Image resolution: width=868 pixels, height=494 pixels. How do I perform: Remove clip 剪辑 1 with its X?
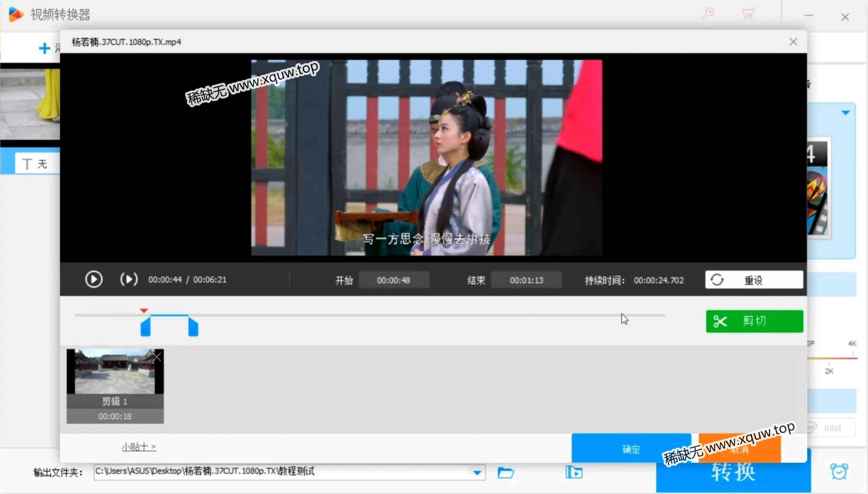(x=157, y=357)
